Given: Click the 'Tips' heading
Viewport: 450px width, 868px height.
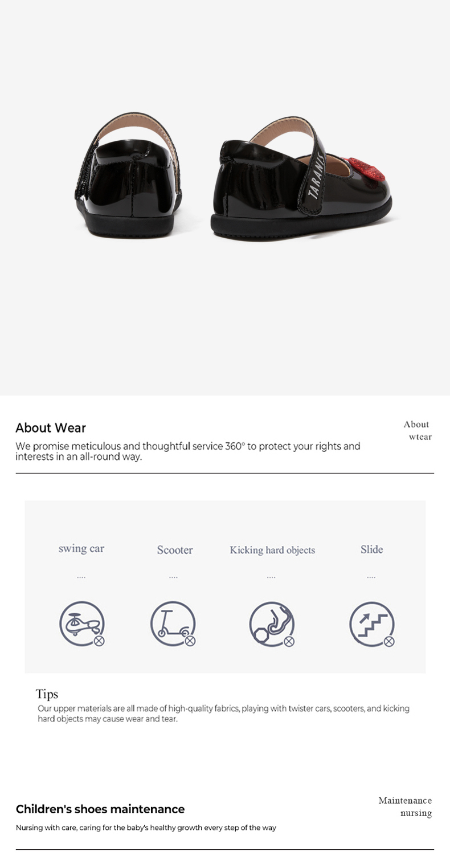Looking at the screenshot, I should click(x=47, y=694).
